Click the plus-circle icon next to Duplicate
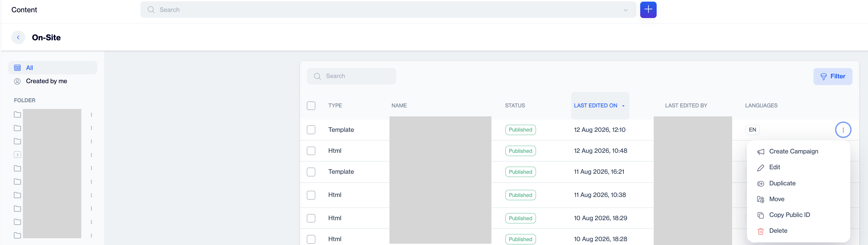Screen dimensions: 868x245 coord(761,184)
